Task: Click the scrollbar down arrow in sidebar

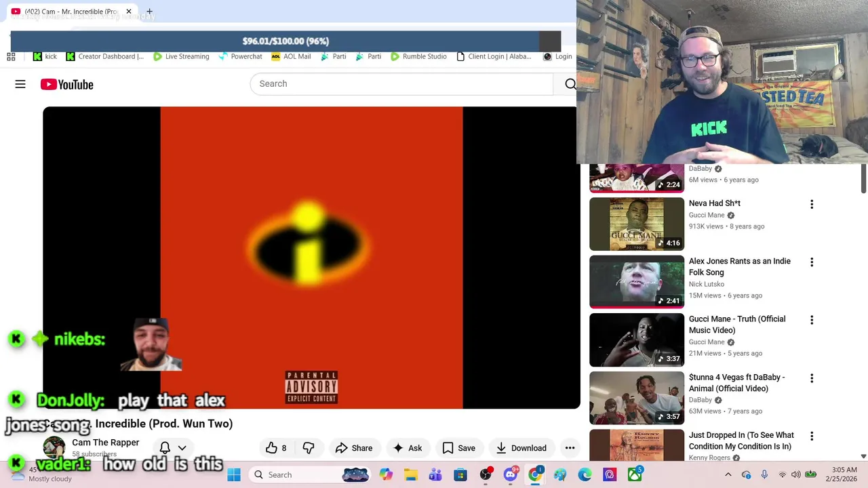Action: (x=863, y=457)
